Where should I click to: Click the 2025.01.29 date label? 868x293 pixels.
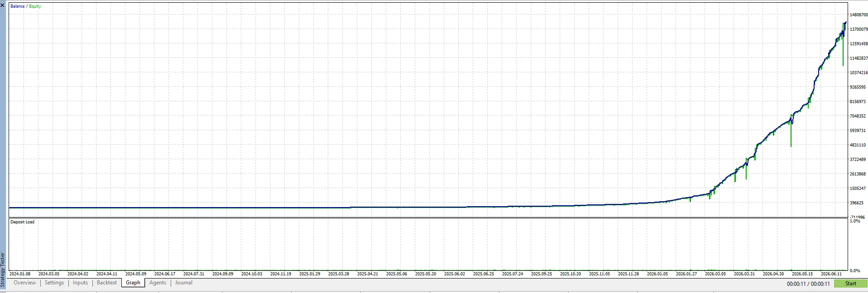pyautogui.click(x=310, y=274)
